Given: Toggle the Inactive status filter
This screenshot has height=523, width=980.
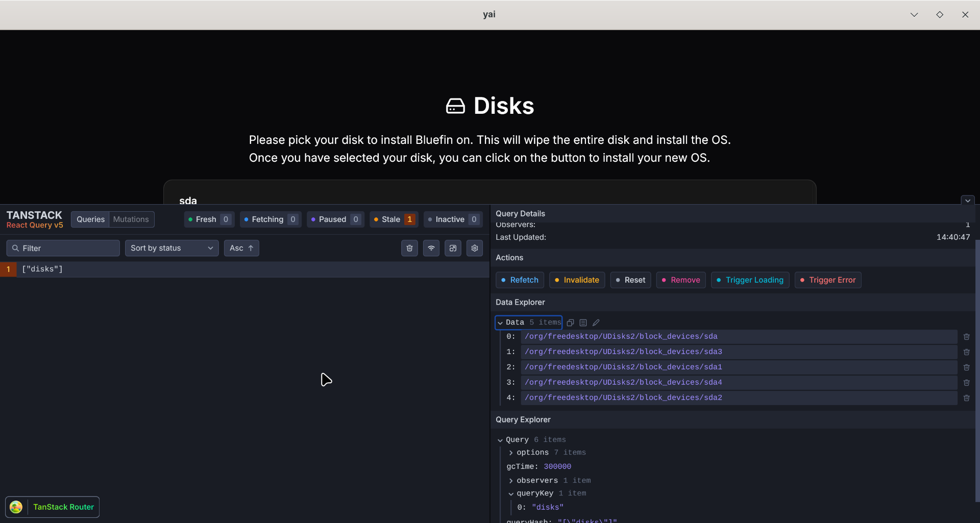Looking at the screenshot, I should coord(453,219).
